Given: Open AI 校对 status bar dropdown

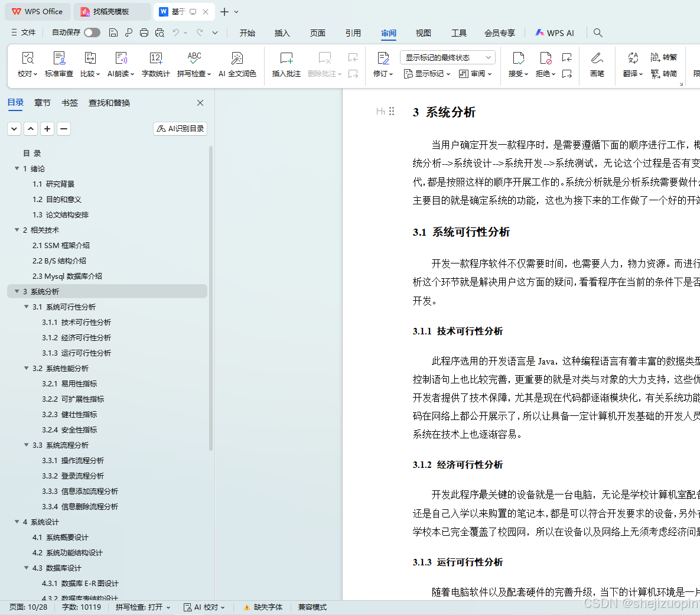Looking at the screenshot, I should [204, 607].
